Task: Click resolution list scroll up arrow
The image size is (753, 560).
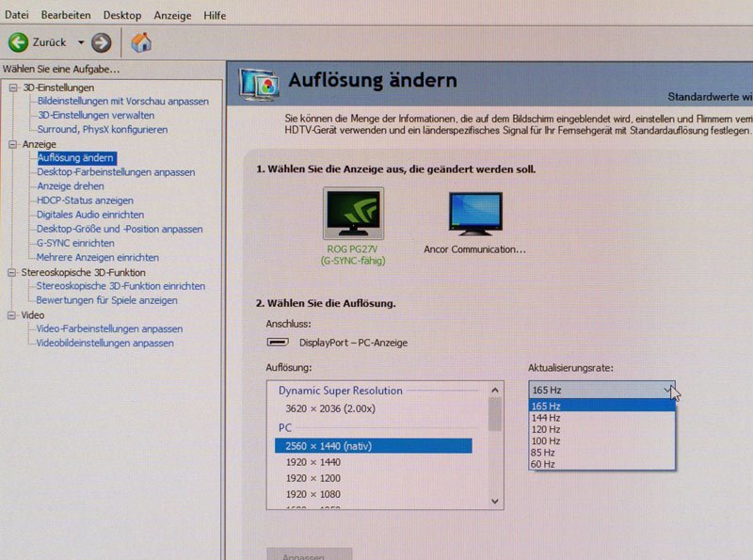Action: tap(495, 391)
